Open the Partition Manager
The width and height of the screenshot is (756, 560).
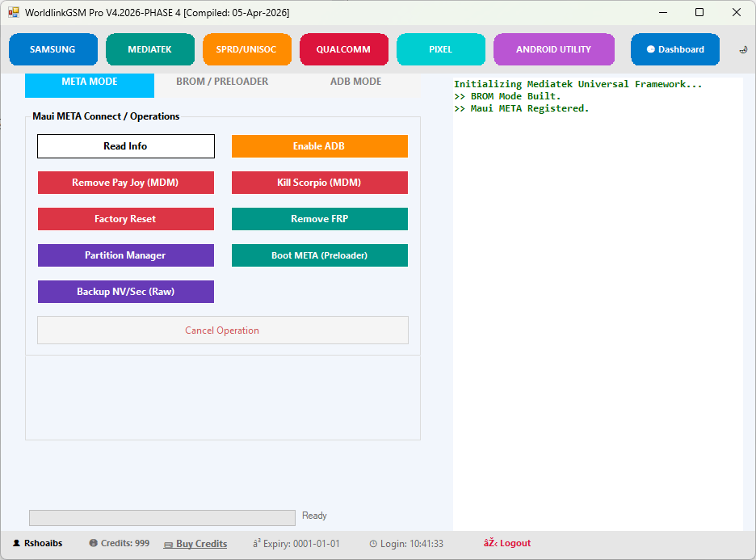125,255
